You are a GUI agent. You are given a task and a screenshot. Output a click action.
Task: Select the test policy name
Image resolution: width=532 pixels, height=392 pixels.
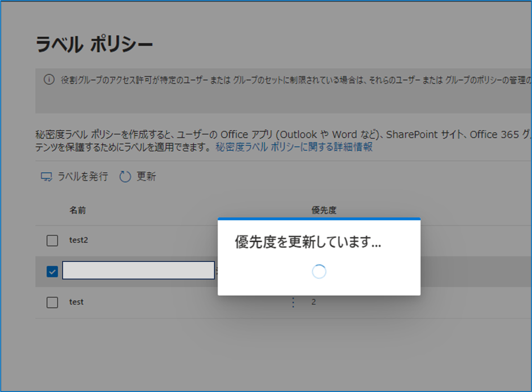click(76, 302)
